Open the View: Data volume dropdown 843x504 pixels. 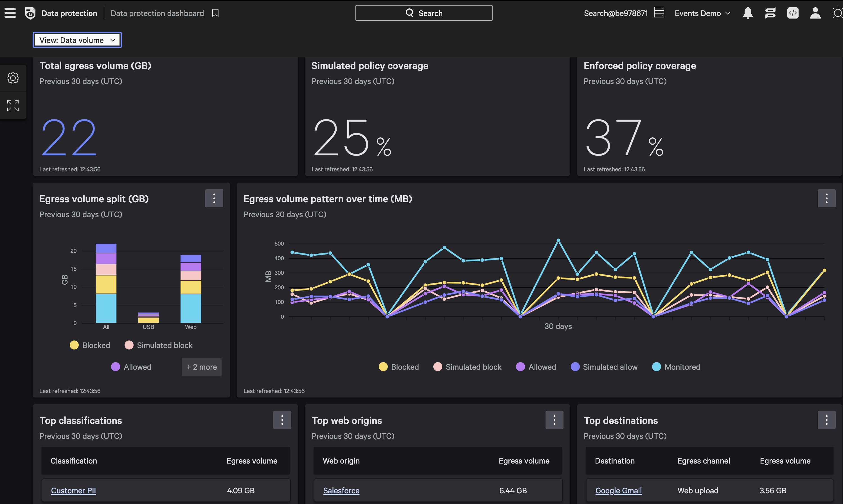(77, 40)
